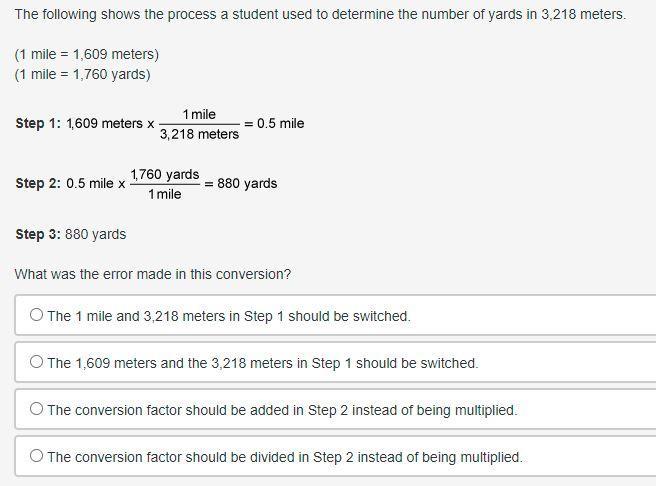Click the bold 'Step 2:' label
Viewport: 656px width, 486px height.
[x=38, y=183]
